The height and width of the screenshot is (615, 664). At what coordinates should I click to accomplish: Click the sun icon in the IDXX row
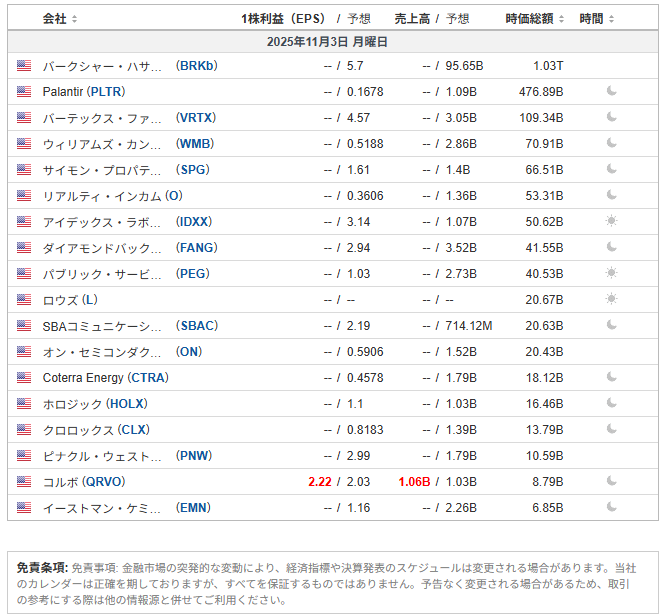click(x=612, y=221)
